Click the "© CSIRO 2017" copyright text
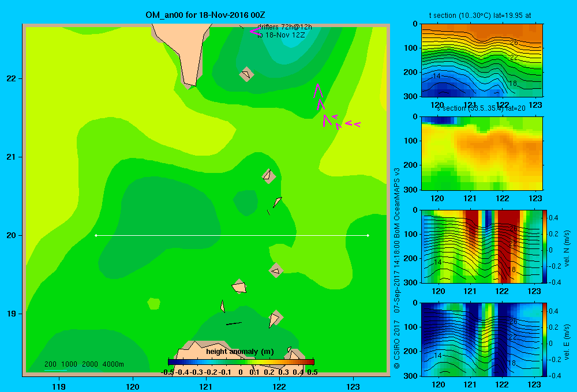The width and height of the screenshot is (577, 392). coord(397,344)
